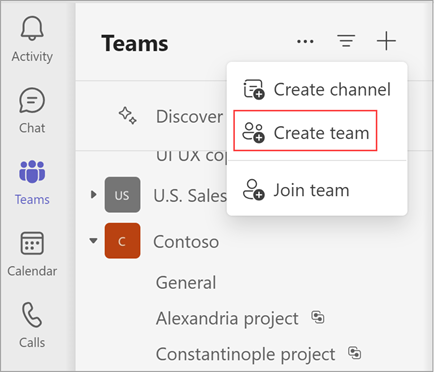Click the Activity label in sidebar
The image size is (435, 373).
coord(32,57)
